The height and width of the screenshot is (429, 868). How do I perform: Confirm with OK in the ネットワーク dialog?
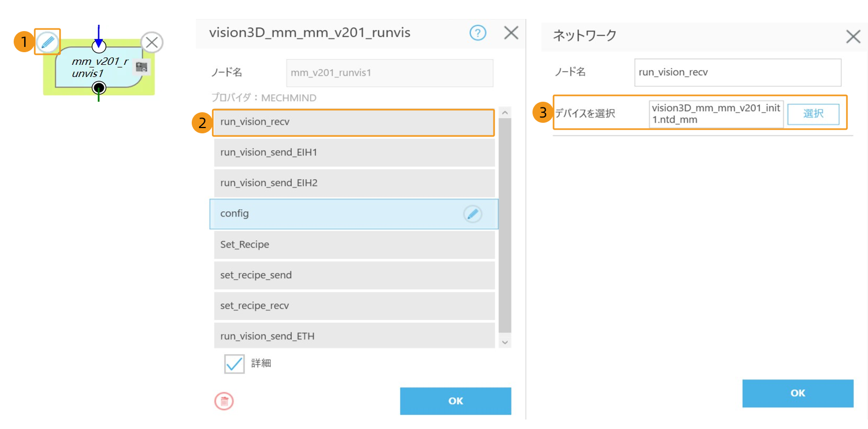click(x=797, y=393)
